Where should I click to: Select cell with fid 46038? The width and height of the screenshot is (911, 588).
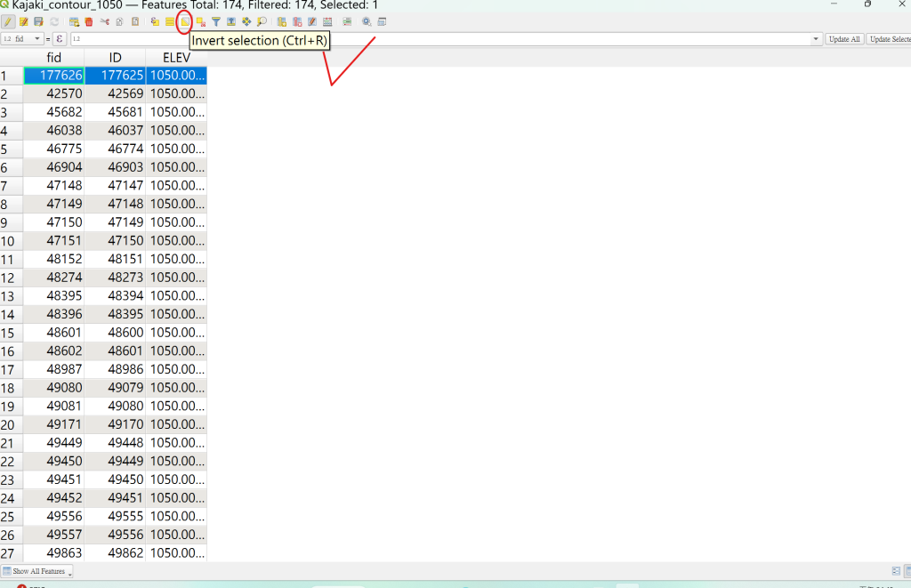tap(54, 131)
